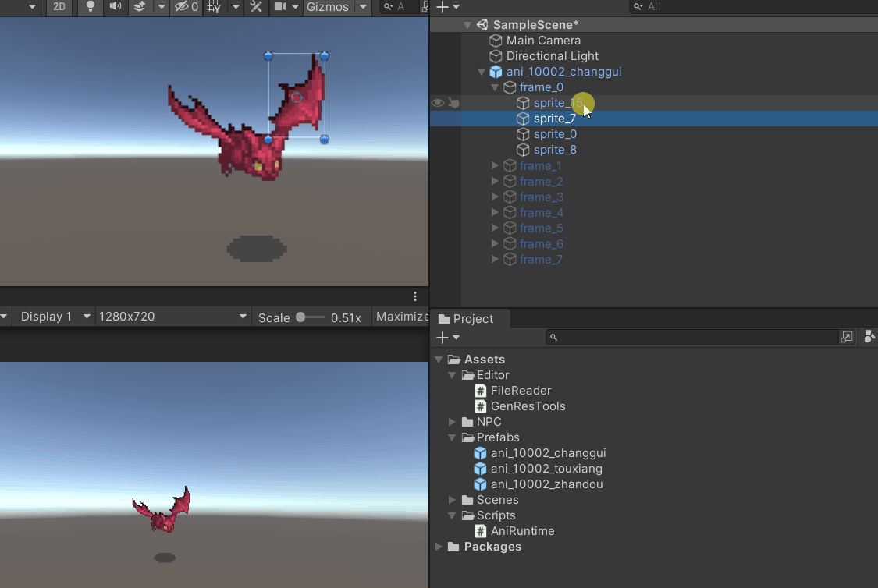Open the Gizmos dropdown arrow
The width and height of the screenshot is (878, 588).
pos(363,7)
